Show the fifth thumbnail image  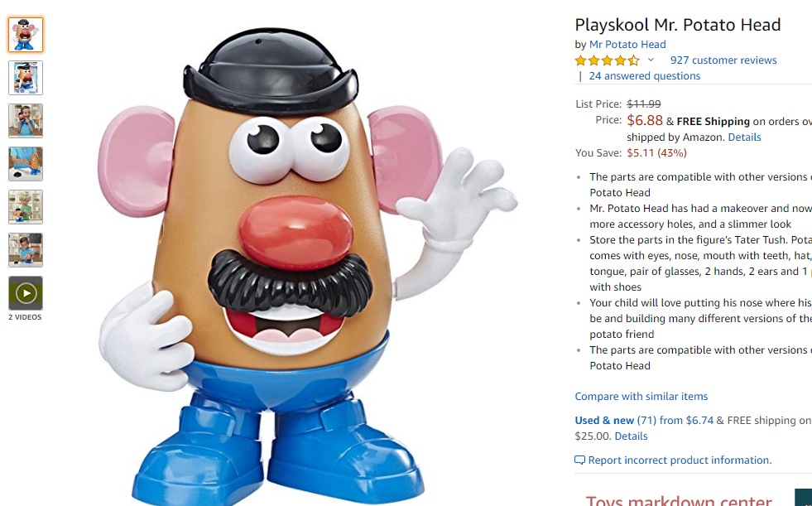26,207
